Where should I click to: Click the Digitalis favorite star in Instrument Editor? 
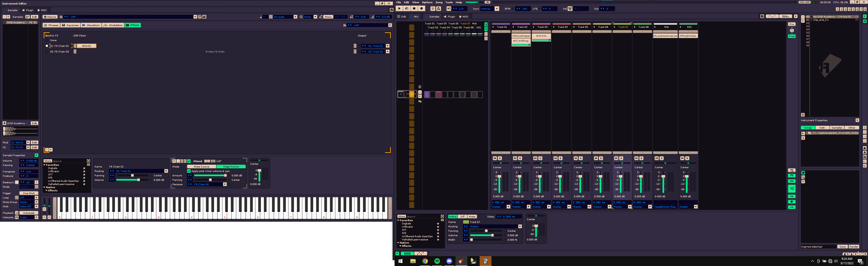pos(84,168)
